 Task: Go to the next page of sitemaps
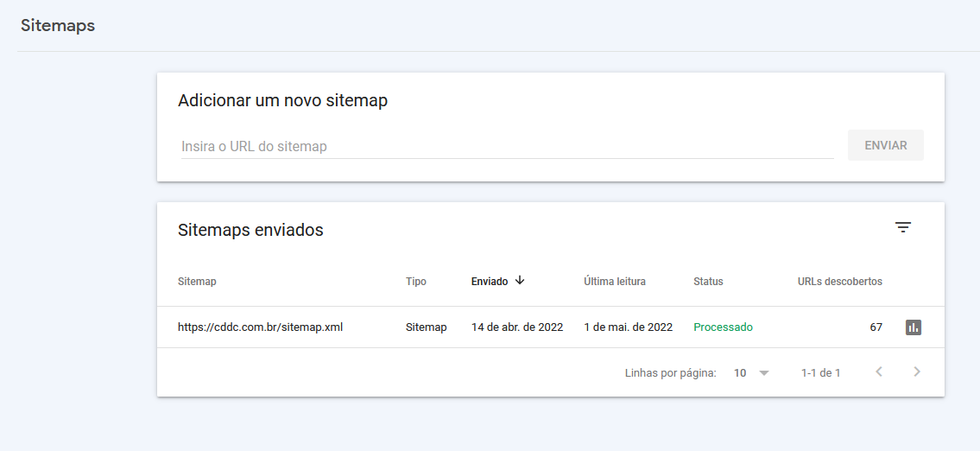point(917,372)
